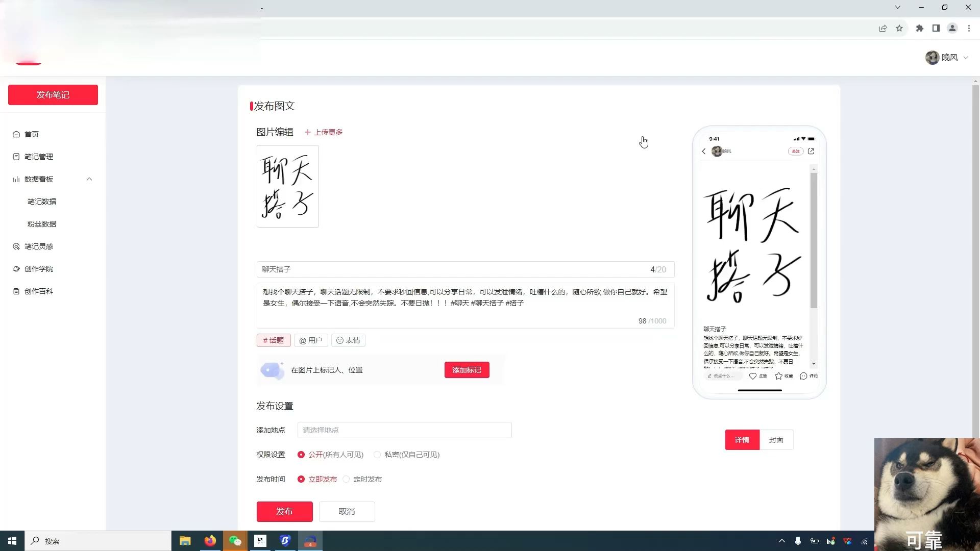The image size is (980, 551).
Task: Open 笔记管理 in the sidebar
Action: (38, 157)
